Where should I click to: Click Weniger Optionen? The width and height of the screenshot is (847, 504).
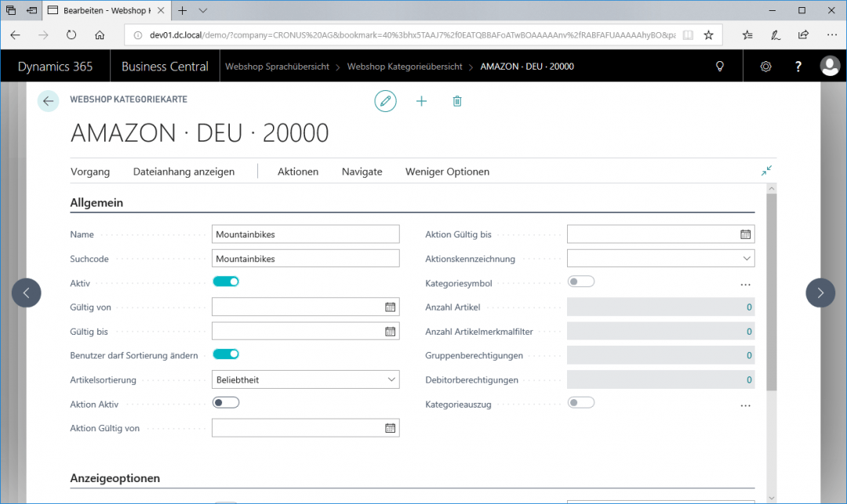[x=447, y=172]
